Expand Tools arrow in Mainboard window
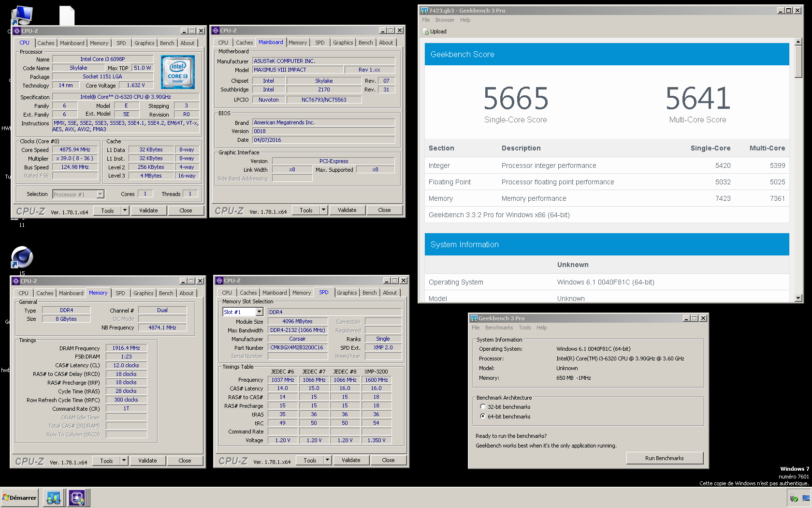This screenshot has height=508, width=812. coord(323,210)
